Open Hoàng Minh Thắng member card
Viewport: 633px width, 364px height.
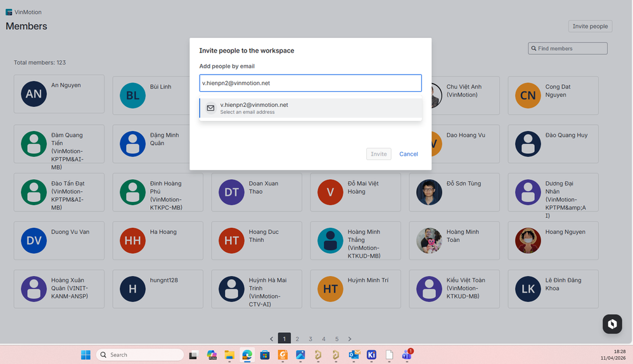coord(355,241)
